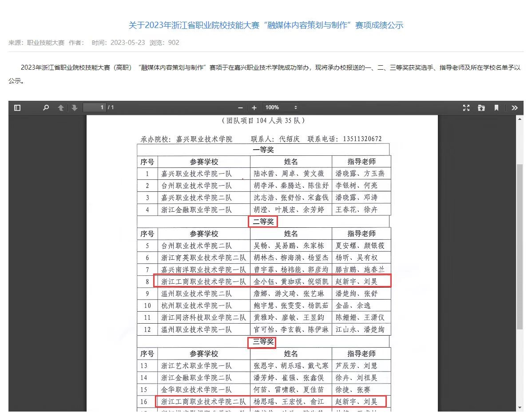The height and width of the screenshot is (416, 532).
Task: Zoom out the PDF with minus button
Action: coord(241,108)
